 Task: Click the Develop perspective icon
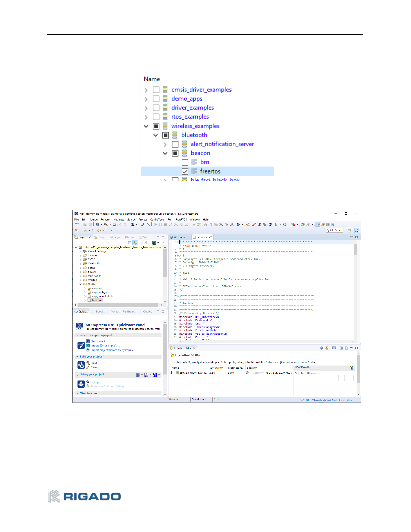(357, 231)
